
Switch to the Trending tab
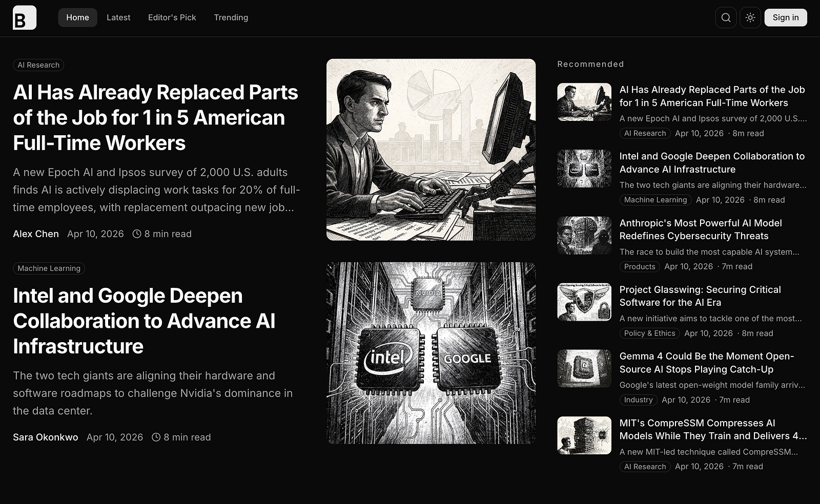coord(231,17)
